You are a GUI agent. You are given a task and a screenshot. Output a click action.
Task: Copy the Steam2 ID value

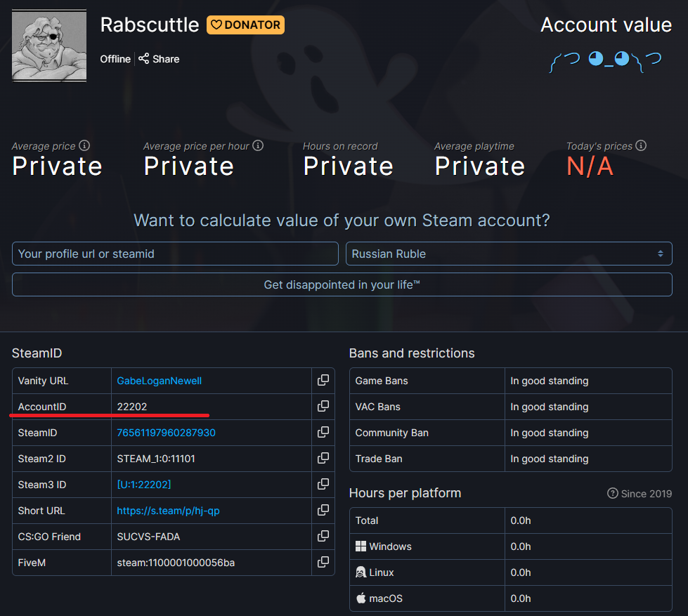(323, 458)
